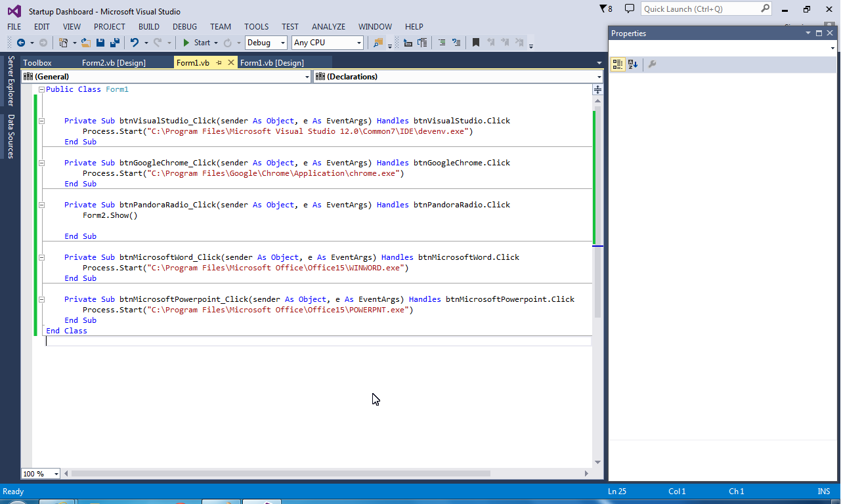Navigate backward in the editor
This screenshot has height=504, width=841.
click(22, 42)
